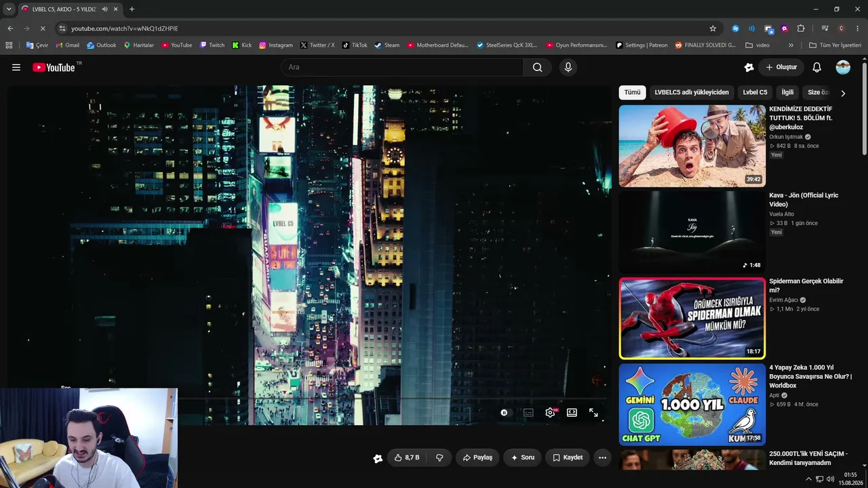
Task: Toggle subtitles in the video player
Action: (x=528, y=412)
